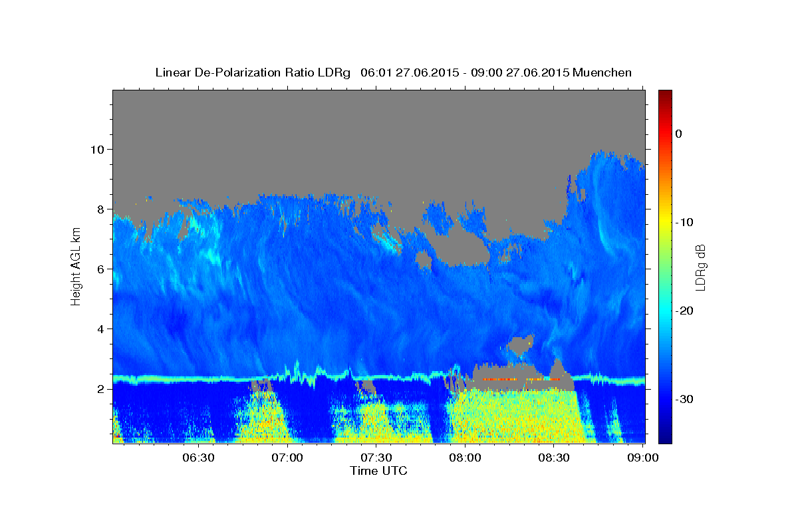The height and width of the screenshot is (532, 798).
Task: Click the 'LDRg dB' colorbar title
Action: tap(700, 267)
